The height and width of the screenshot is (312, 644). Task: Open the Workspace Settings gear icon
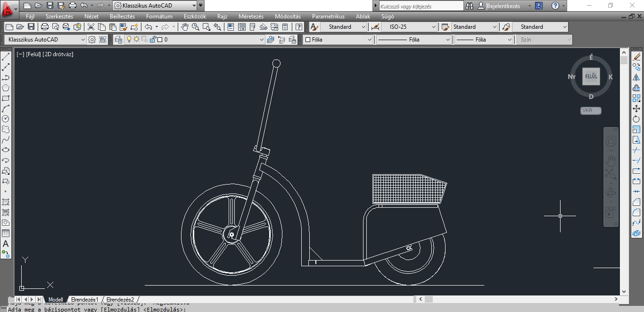click(92, 40)
